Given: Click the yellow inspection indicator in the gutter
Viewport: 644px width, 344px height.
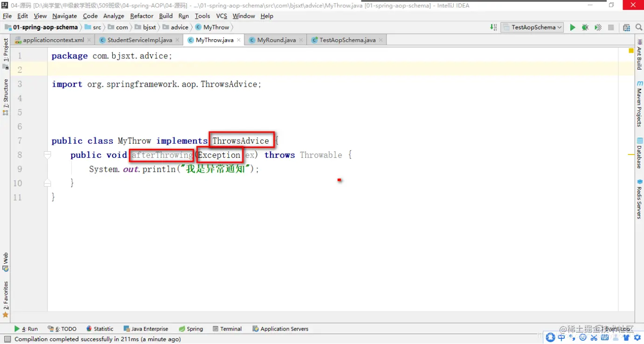Looking at the screenshot, I should 631,50.
